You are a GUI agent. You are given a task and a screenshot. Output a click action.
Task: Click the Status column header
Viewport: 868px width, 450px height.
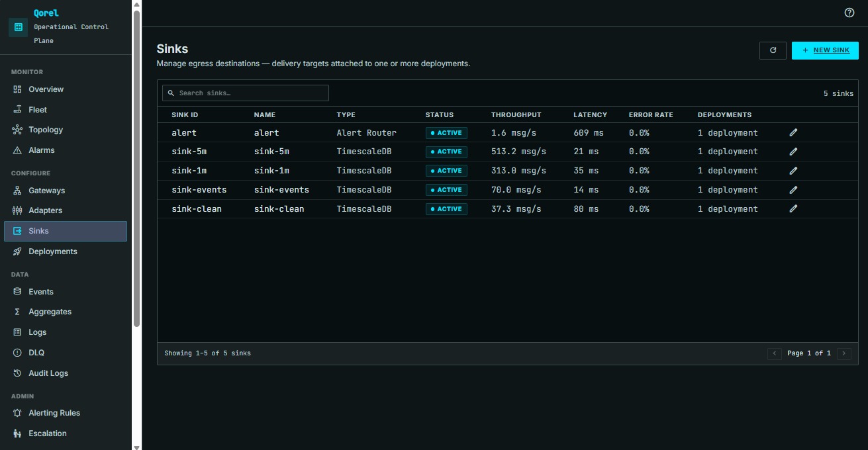440,115
